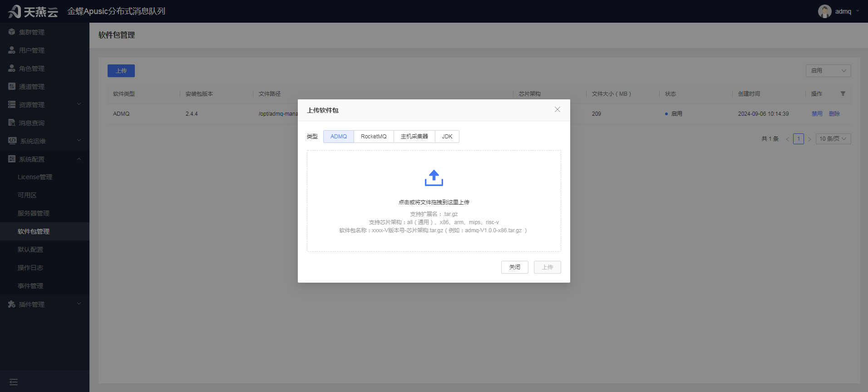Screen dimensions: 868x392
Task: Click file size value 209
Action: tap(597, 114)
